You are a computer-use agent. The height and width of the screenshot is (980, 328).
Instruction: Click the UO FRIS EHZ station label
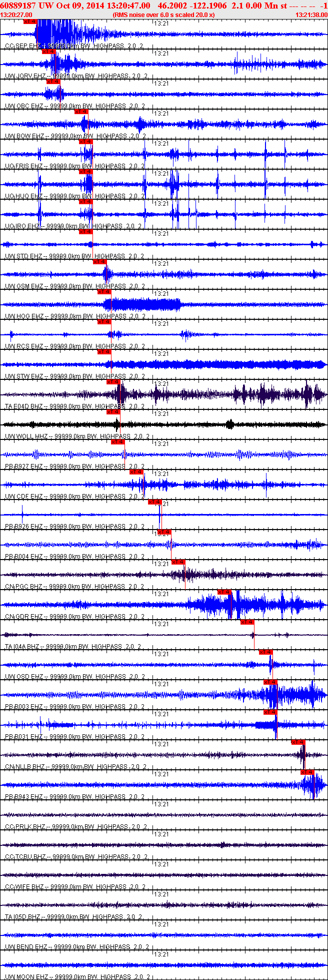click(24, 166)
